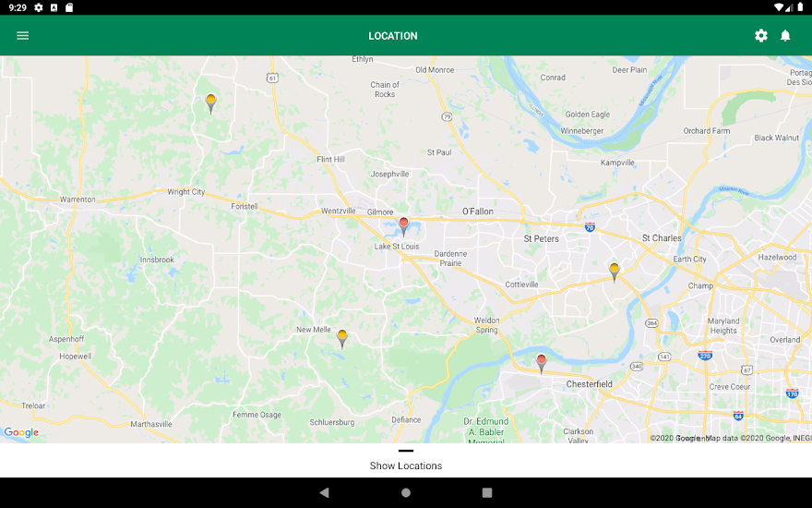The width and height of the screenshot is (812, 508).
Task: Open settings via gear icon
Action: [760, 36]
